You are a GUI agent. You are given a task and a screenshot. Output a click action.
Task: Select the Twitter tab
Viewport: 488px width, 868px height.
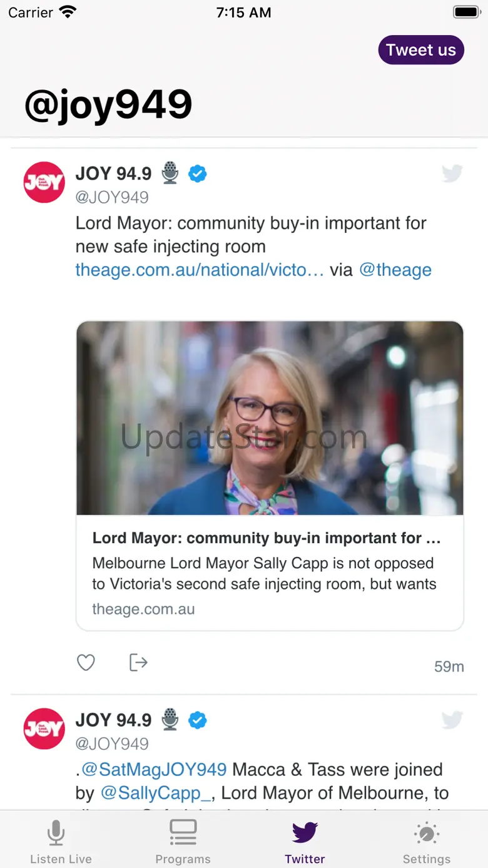pyautogui.click(x=305, y=842)
